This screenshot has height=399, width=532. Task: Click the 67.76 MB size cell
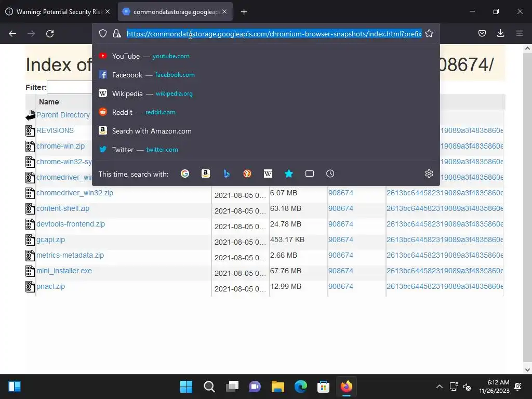point(286,271)
